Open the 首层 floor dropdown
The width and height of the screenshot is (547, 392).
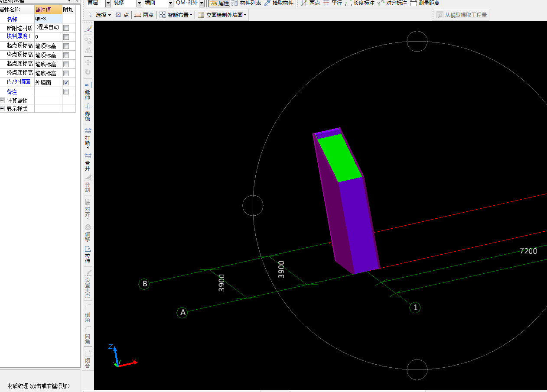(x=108, y=3)
